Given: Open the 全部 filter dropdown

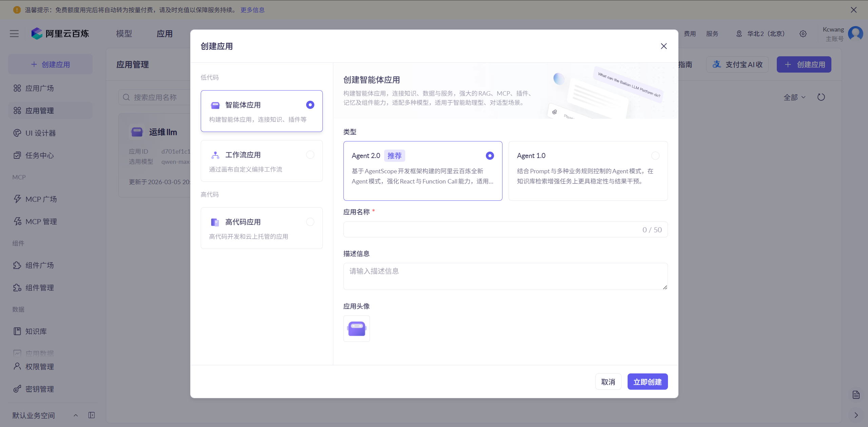Looking at the screenshot, I should [x=794, y=97].
